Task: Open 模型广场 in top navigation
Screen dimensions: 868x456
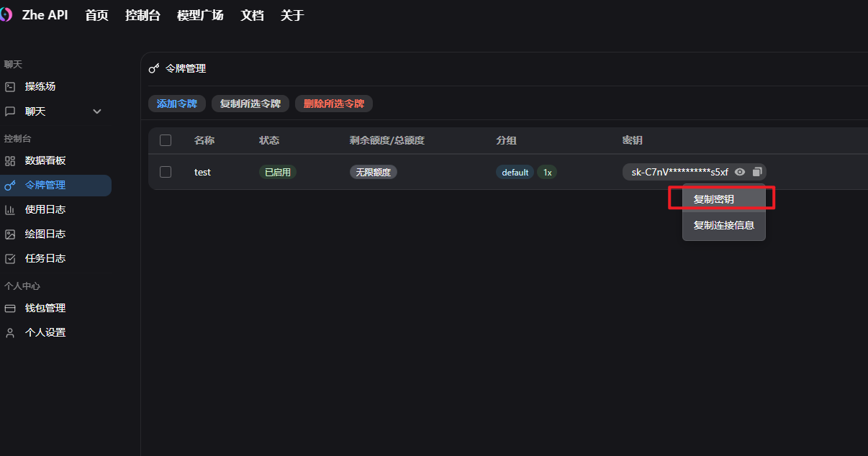Action: (x=200, y=15)
